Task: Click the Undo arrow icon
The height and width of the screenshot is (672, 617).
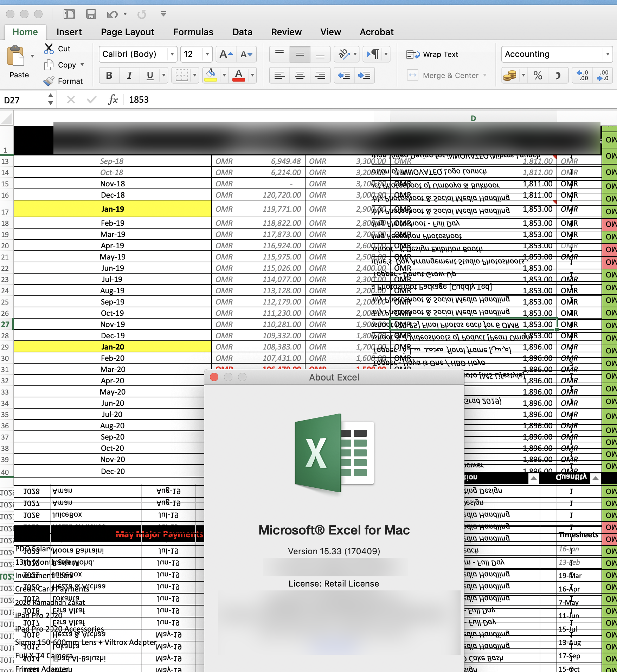Action: [x=112, y=14]
